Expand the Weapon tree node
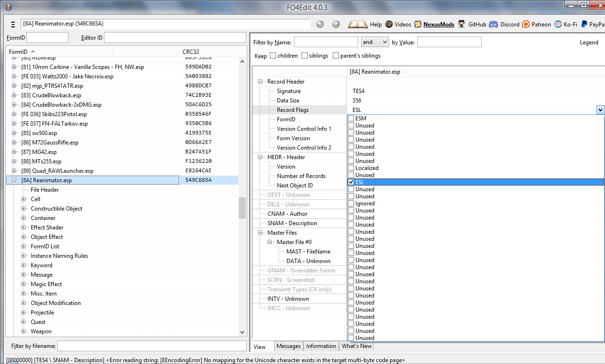Viewport: 605px width, 364px height. coord(24,331)
